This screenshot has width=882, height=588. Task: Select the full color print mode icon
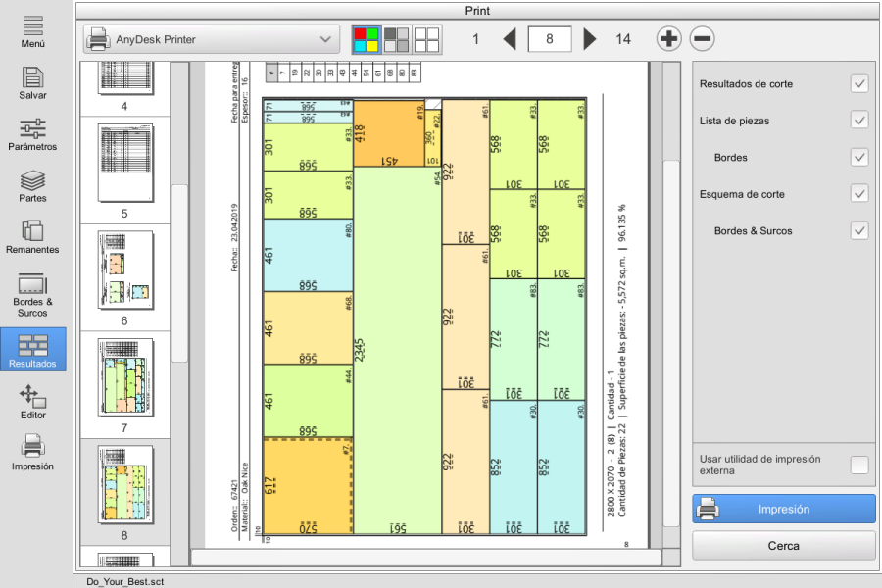(x=367, y=40)
